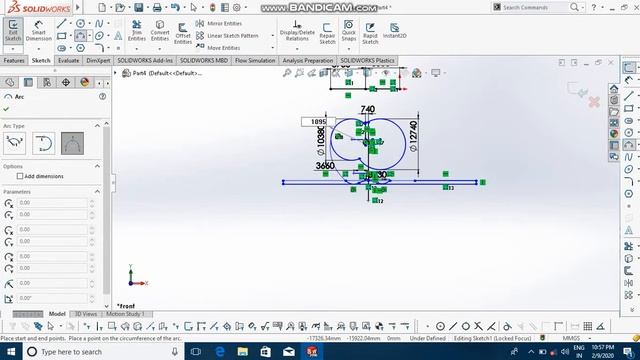The width and height of the screenshot is (640, 360).
Task: Click the arc angle parameter field
Action: coord(52,298)
